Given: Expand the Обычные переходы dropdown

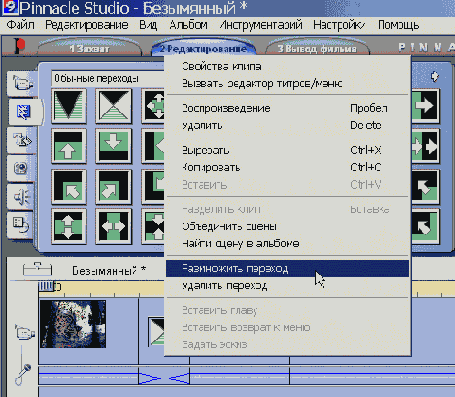Looking at the screenshot, I should tap(108, 79).
